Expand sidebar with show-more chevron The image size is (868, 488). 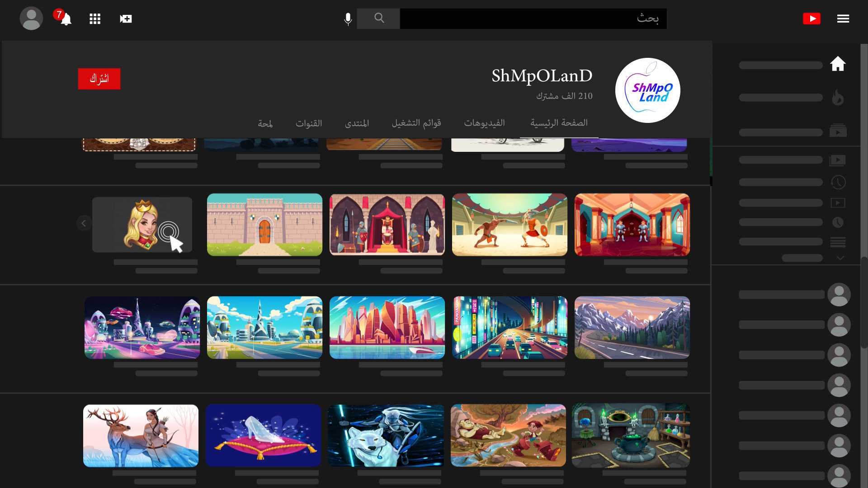(x=840, y=258)
